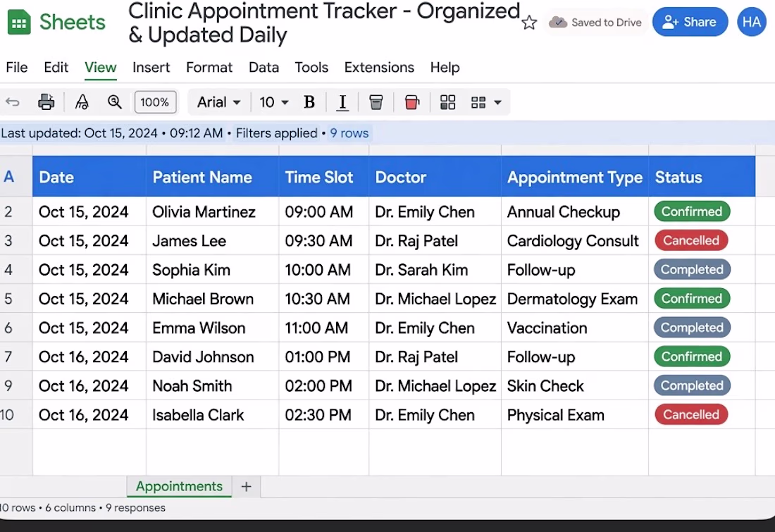
Task: Choose the red fill color bucket
Action: 411,102
